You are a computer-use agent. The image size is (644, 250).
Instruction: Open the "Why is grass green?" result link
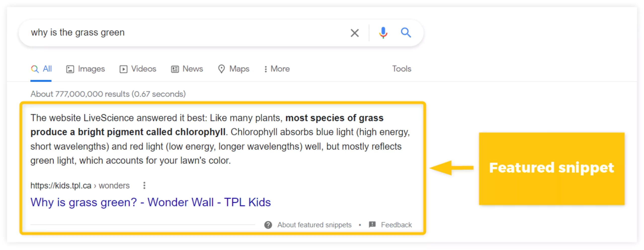(x=150, y=202)
